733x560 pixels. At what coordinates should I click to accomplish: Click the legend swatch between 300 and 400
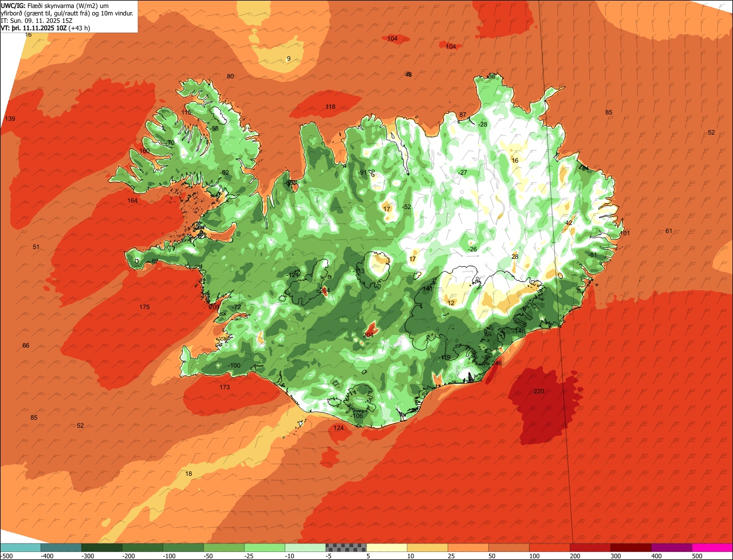[x=631, y=547]
